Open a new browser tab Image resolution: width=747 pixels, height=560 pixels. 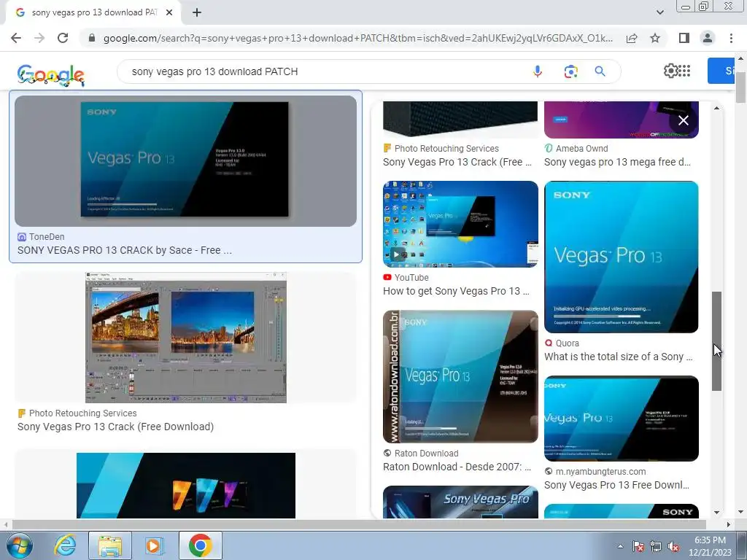tap(197, 13)
